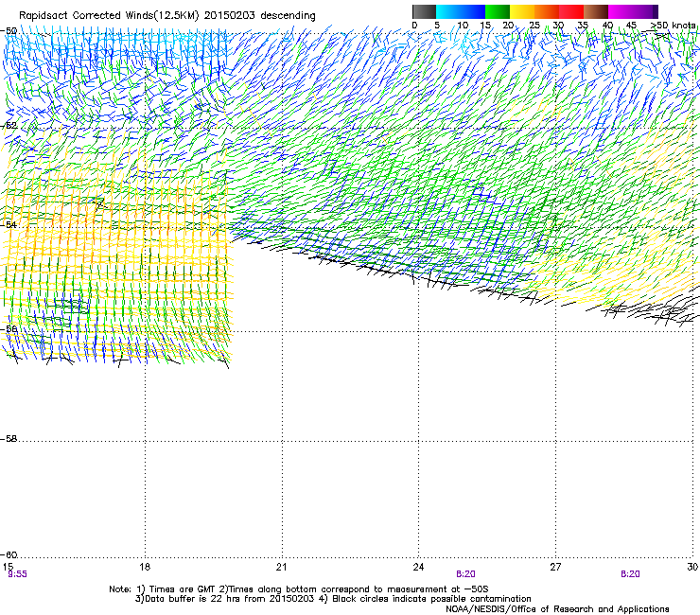Click the purple 8:55 time label
The width and height of the screenshot is (700, 615).
pos(17,574)
